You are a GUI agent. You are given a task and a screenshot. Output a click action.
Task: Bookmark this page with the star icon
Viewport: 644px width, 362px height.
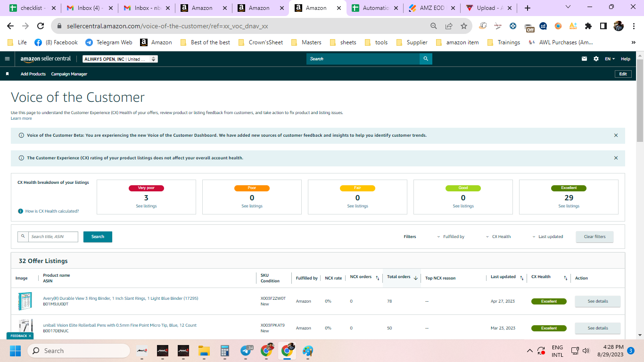pyautogui.click(x=464, y=26)
